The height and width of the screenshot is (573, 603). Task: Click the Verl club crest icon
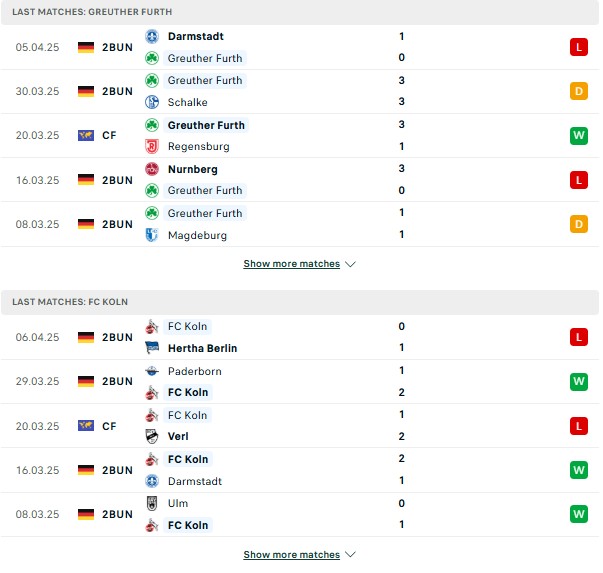pyautogui.click(x=152, y=436)
